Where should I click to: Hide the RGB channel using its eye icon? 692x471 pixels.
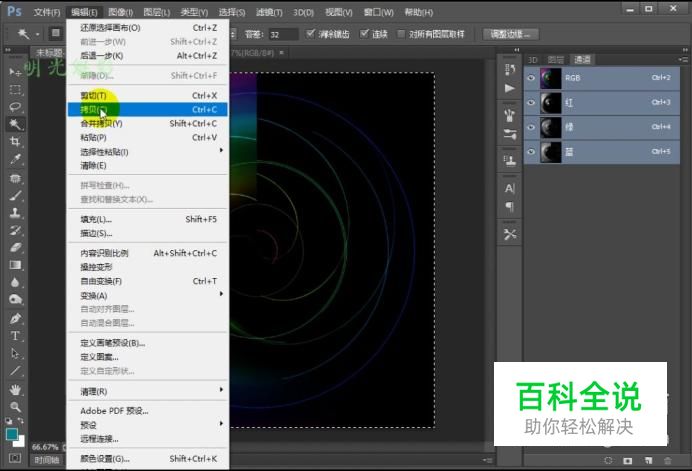[x=531, y=77]
